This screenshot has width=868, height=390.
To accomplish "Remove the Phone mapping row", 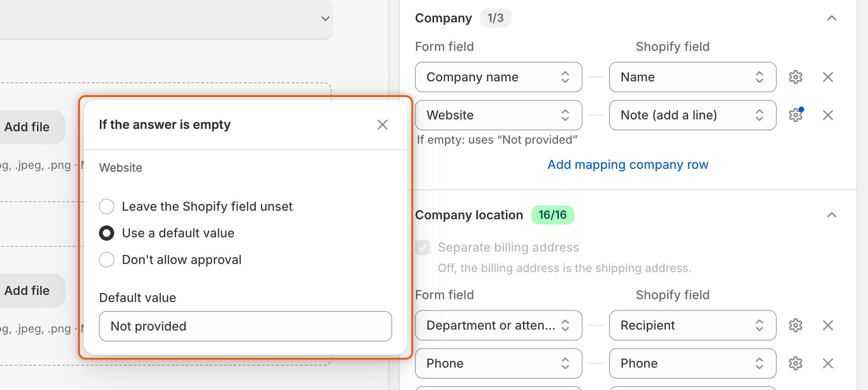I will (x=828, y=363).
